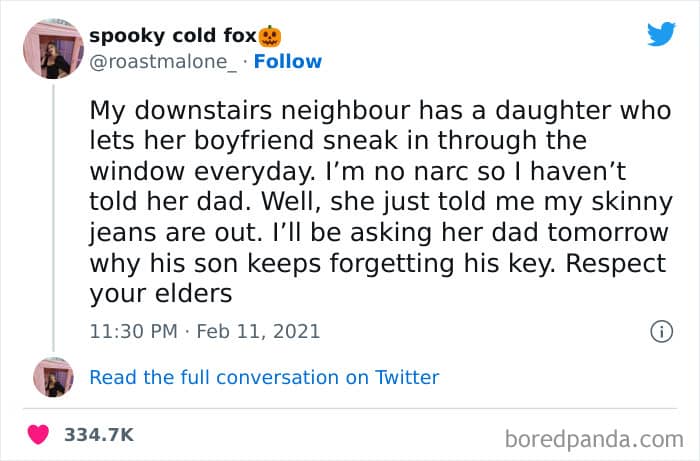Click the tweet text about downstairs neighbour
Screen dimensions: 700x461
380,202
